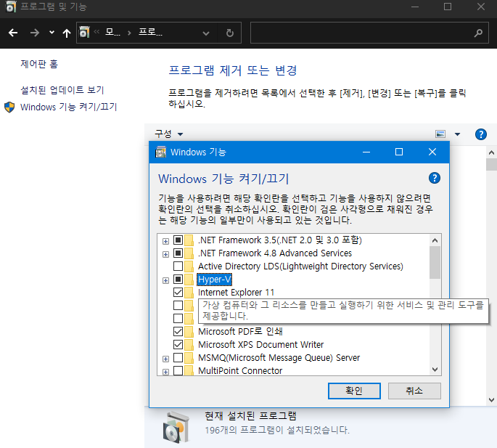Image resolution: width=497 pixels, height=448 pixels.
Task: Click the .NET Framework 3.5 folder icon
Action: tap(189, 240)
